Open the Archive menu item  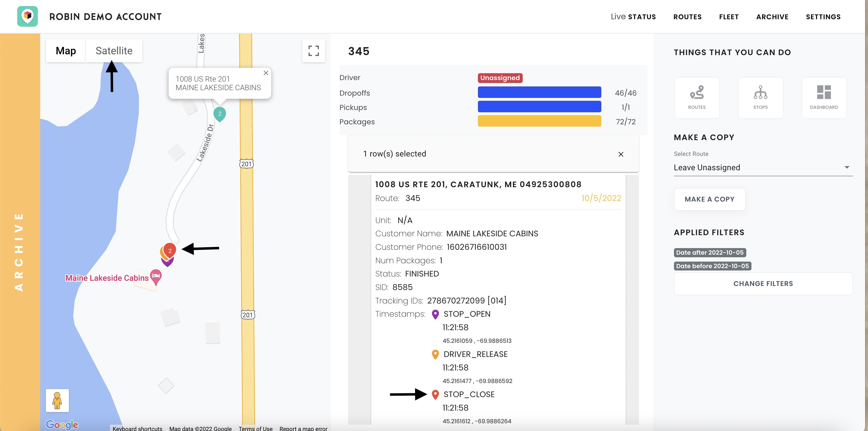[772, 17]
